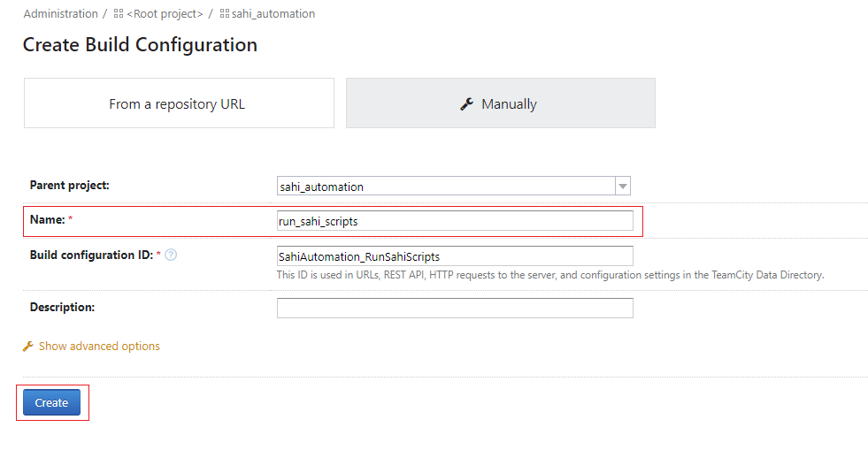Click the Build configuration ID label
The image size is (868, 450).
[92, 255]
